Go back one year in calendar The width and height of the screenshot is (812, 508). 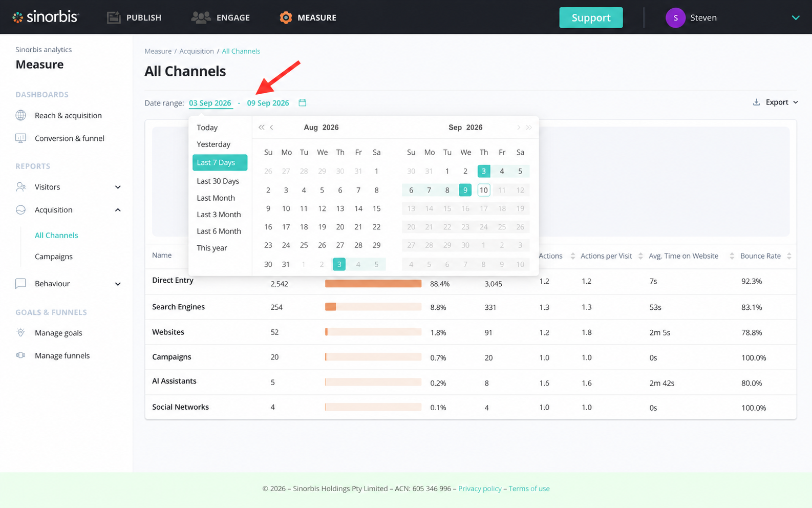point(262,128)
